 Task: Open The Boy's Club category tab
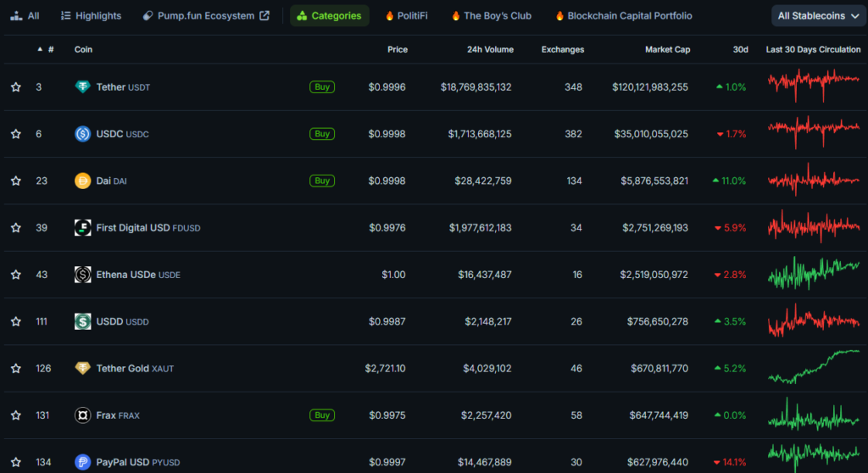click(492, 15)
